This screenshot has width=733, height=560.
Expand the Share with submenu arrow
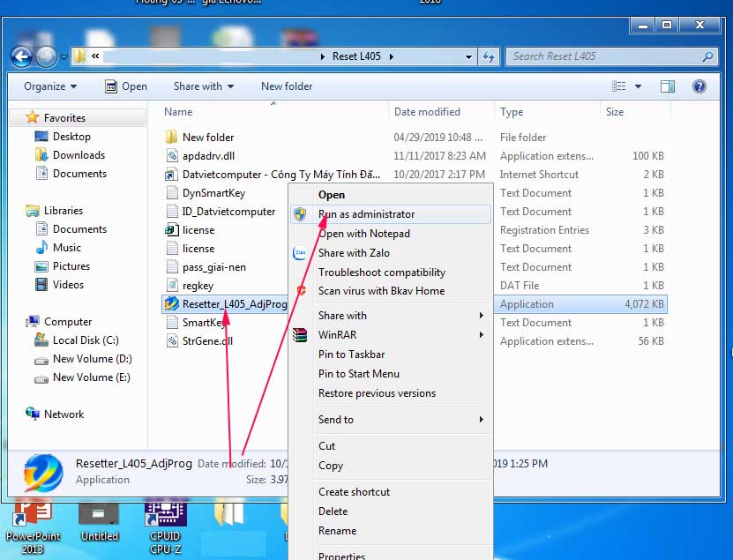(481, 316)
